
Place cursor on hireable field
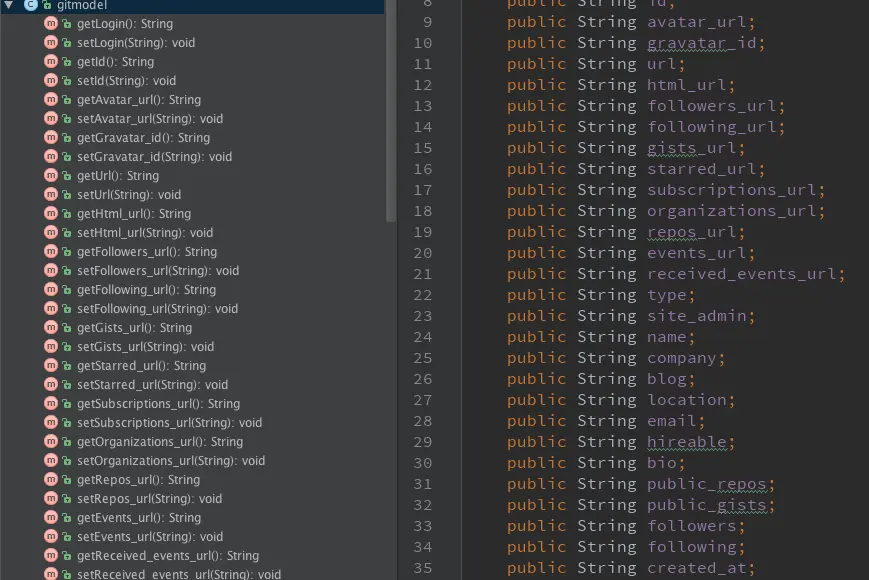(686, 442)
